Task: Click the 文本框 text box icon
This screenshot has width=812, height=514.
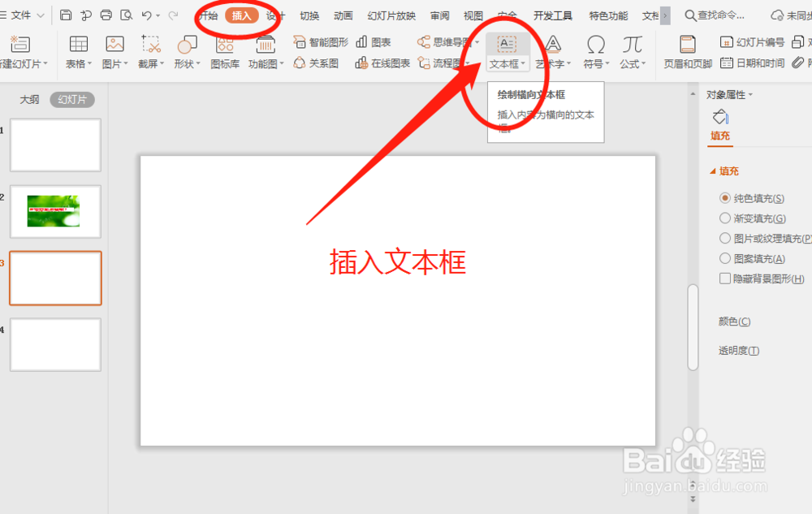Action: 507,45
